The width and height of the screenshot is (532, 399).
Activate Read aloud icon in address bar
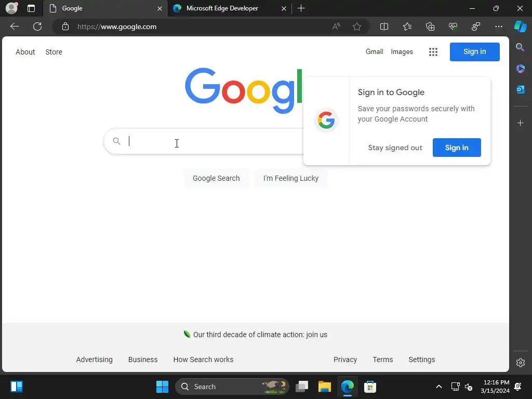click(336, 26)
